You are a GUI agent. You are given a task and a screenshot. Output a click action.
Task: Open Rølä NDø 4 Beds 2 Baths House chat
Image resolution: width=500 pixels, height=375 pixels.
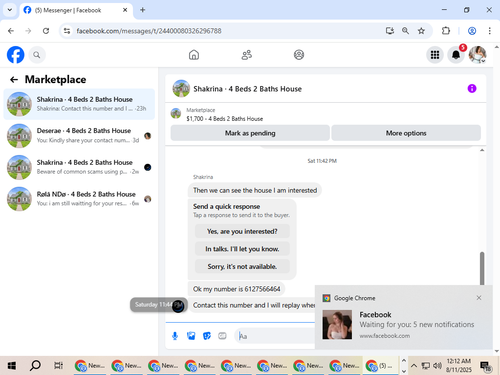click(x=79, y=199)
